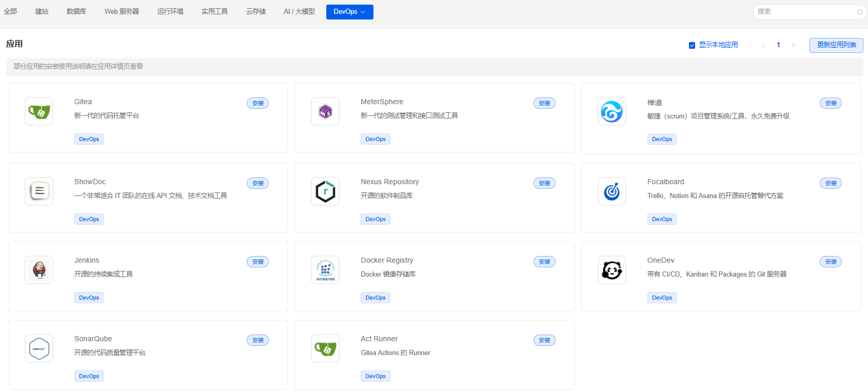Click the Focalboard app icon
868x392 pixels.
coord(612,191)
